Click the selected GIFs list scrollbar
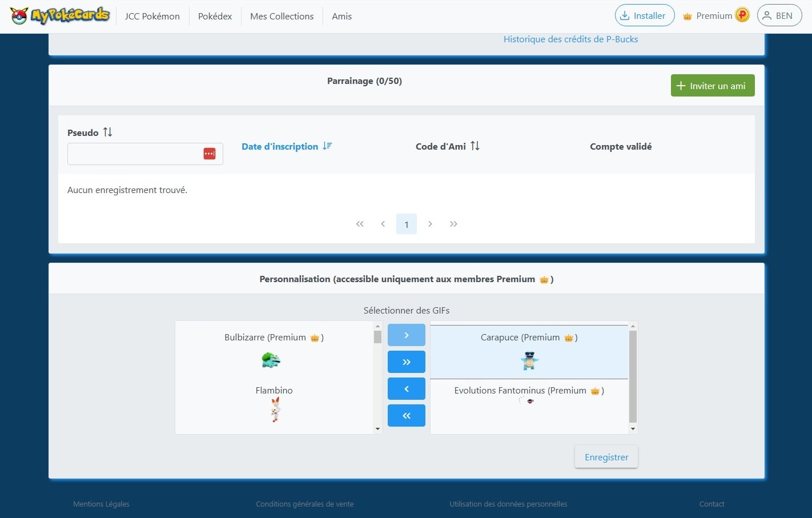The image size is (812, 518). (632, 377)
